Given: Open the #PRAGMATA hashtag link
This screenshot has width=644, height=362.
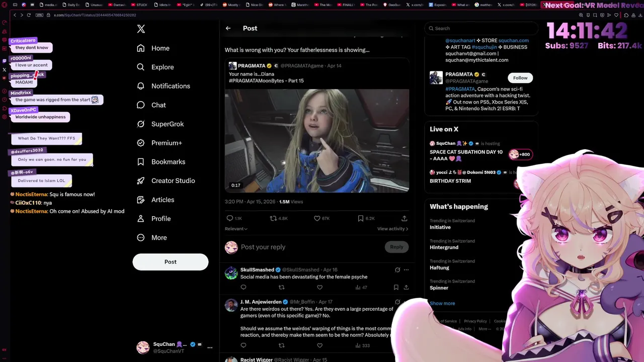Looking at the screenshot, I should click(460, 89).
